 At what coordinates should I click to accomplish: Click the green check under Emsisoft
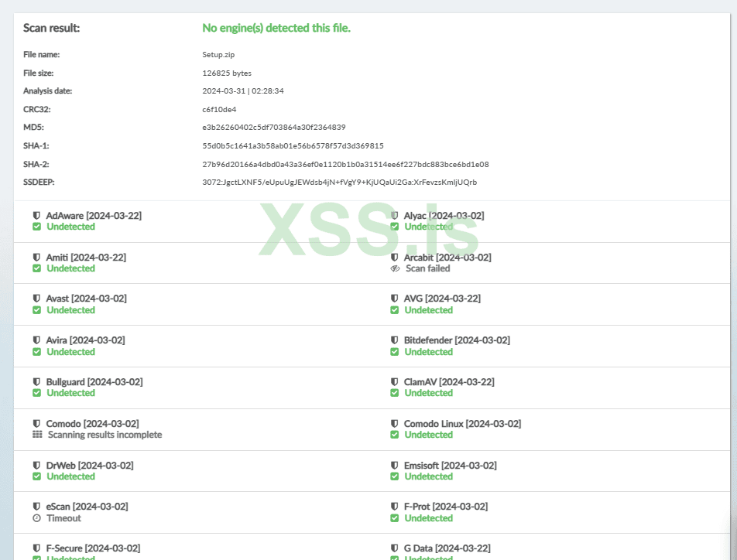click(x=395, y=476)
